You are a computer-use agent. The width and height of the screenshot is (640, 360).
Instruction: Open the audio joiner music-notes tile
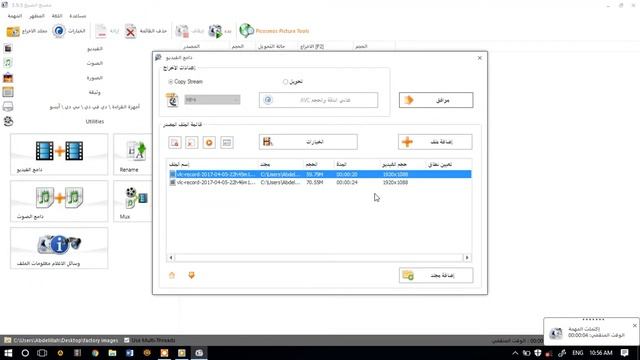(x=59, y=201)
